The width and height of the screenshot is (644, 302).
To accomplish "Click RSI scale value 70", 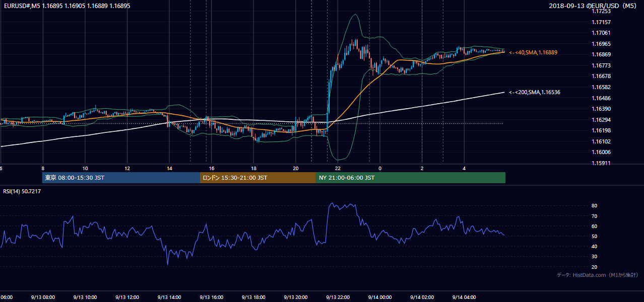I will pyautogui.click(x=595, y=216).
